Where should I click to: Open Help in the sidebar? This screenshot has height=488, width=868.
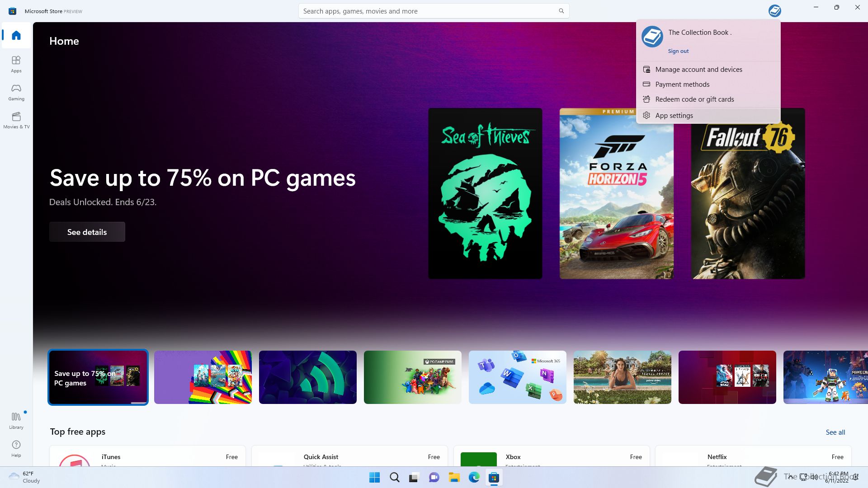tap(16, 449)
